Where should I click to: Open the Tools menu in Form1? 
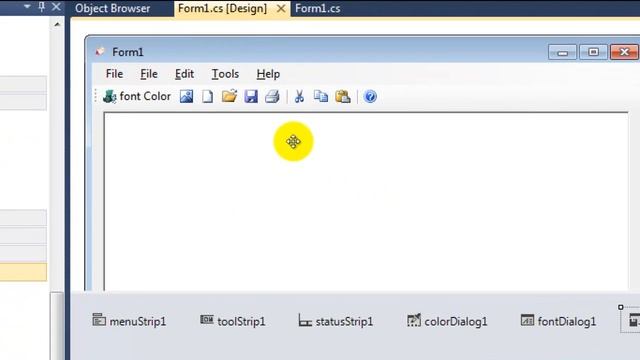225,74
